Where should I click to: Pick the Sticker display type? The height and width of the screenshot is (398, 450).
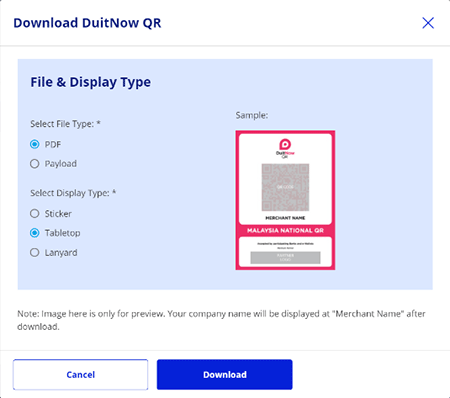pyautogui.click(x=35, y=213)
